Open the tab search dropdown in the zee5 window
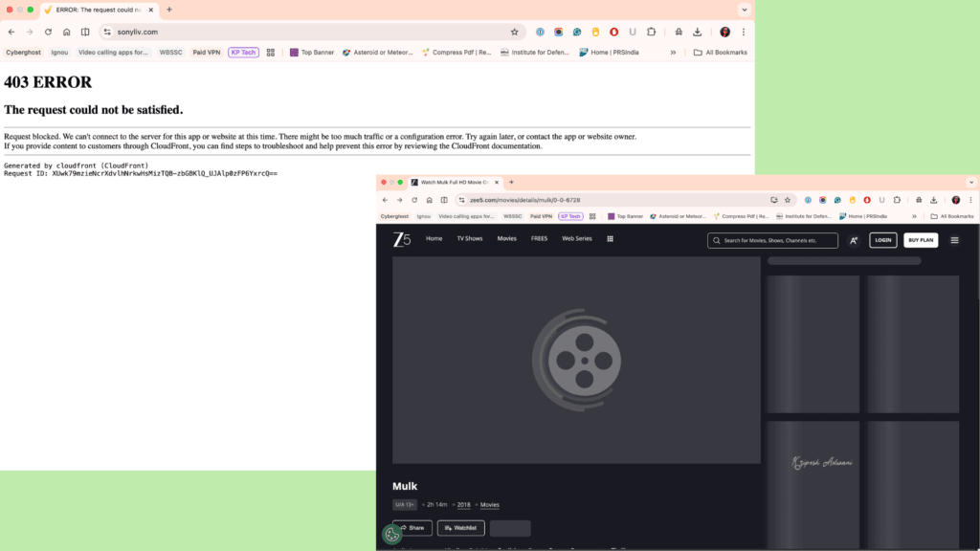 click(971, 183)
